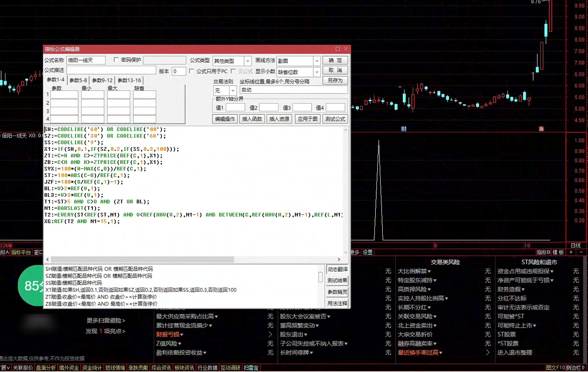This screenshot has height=372, width=588.
Task: Click 确定 button
Action: click(x=335, y=60)
